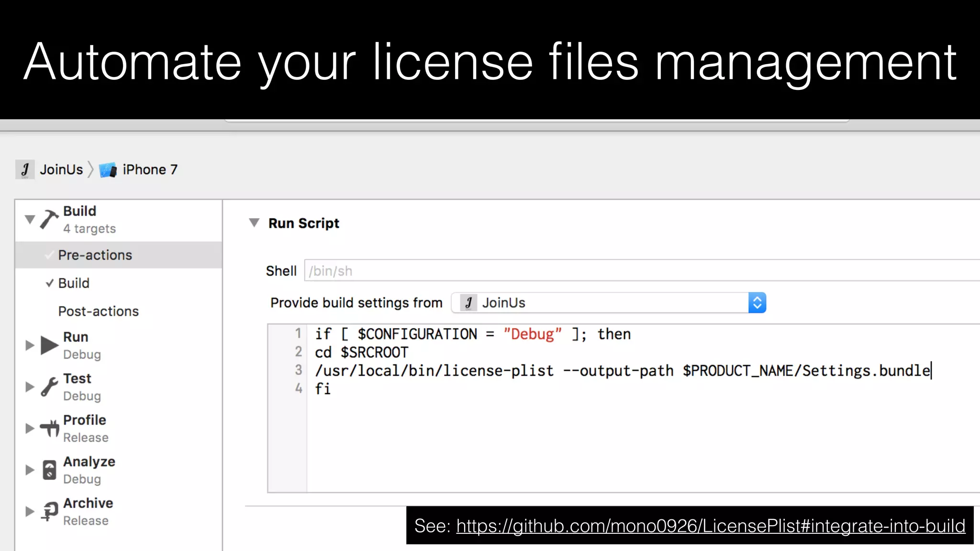Open the LicensePlist GitHub link
Screen dimensions: 980x551
pyautogui.click(x=711, y=526)
